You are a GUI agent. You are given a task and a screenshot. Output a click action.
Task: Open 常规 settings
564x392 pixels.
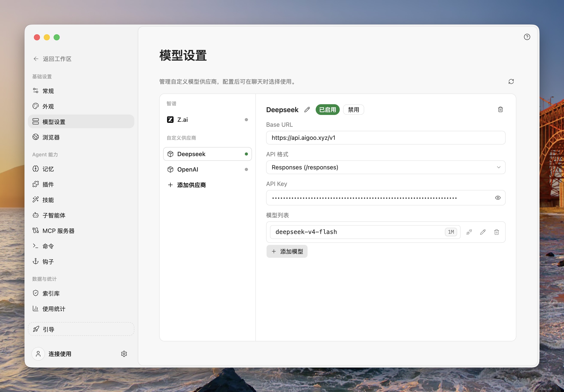coord(81,91)
